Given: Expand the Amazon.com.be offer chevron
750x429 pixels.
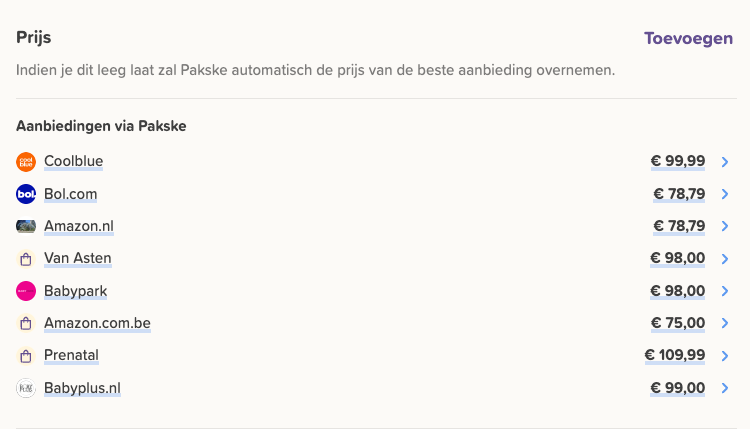Looking at the screenshot, I should tap(725, 323).
